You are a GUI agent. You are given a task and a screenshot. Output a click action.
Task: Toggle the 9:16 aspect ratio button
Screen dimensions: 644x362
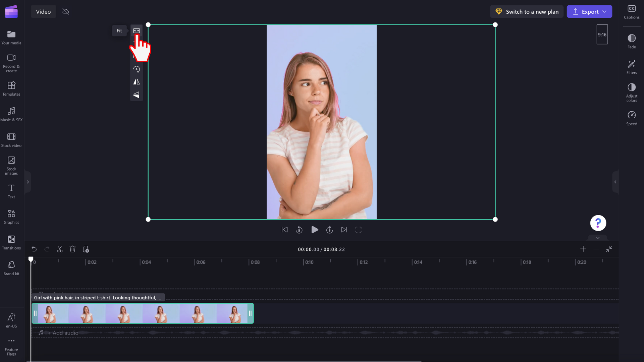(602, 35)
